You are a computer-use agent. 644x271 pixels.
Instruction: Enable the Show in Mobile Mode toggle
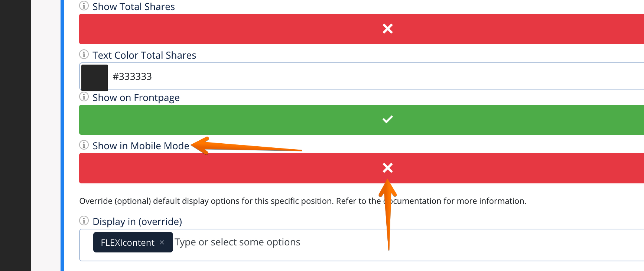coord(387,168)
